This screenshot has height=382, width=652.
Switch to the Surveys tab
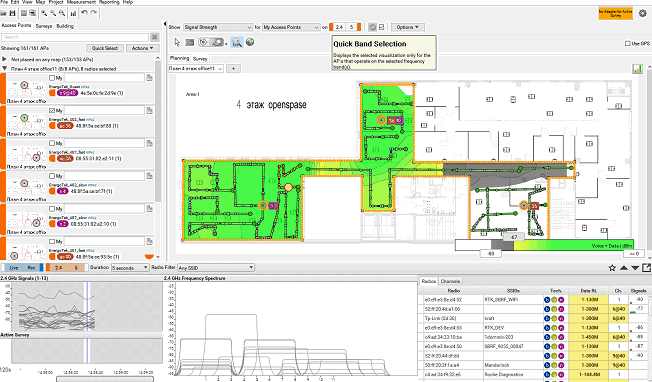point(44,26)
